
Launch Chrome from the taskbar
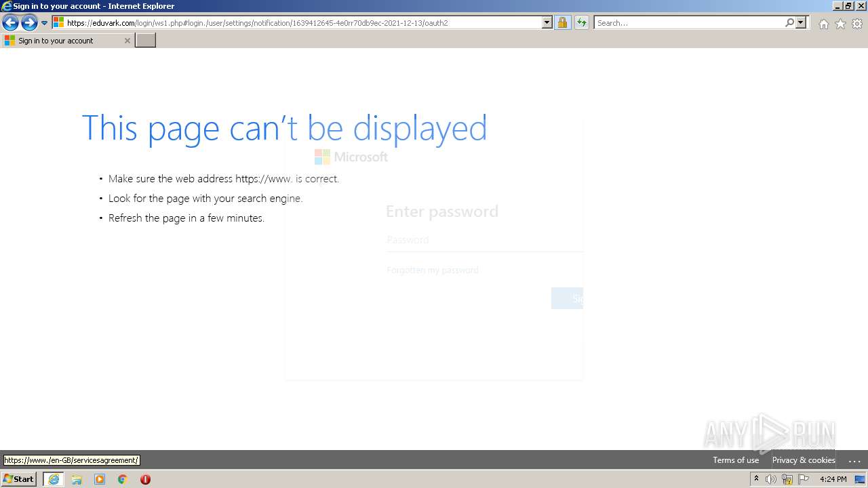click(x=123, y=479)
